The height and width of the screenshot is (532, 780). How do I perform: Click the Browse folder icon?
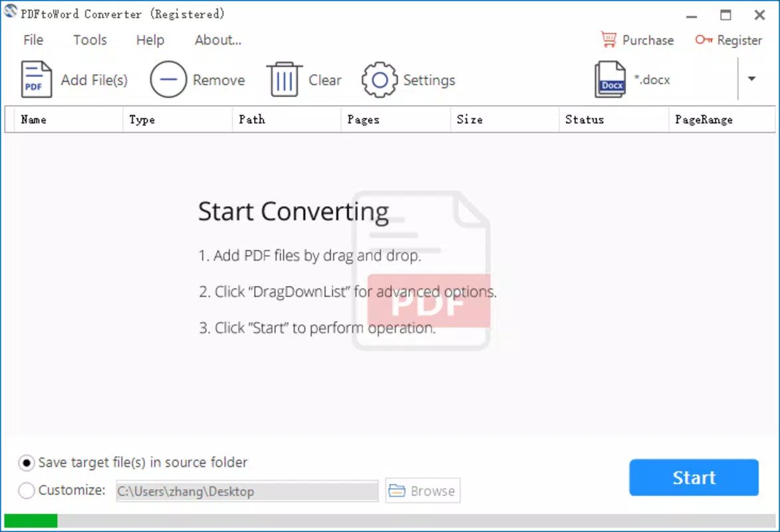(396, 491)
